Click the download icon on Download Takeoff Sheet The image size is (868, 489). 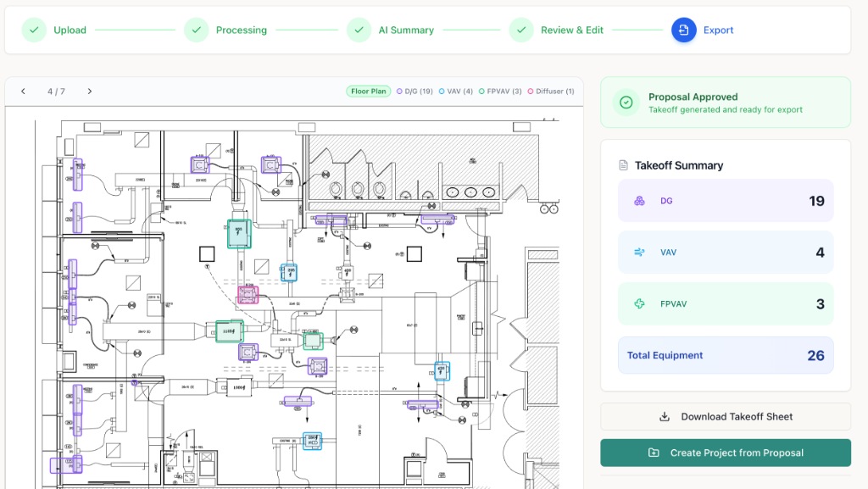pos(663,416)
